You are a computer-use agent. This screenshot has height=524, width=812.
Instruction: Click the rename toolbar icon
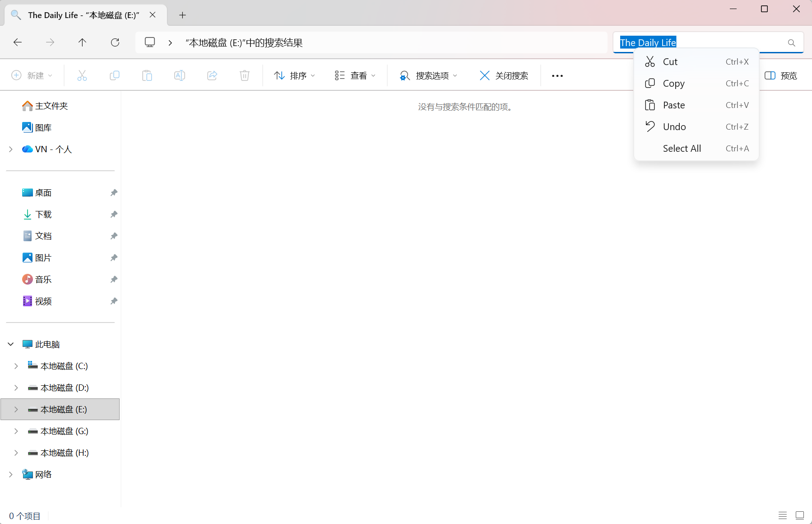[x=180, y=75]
